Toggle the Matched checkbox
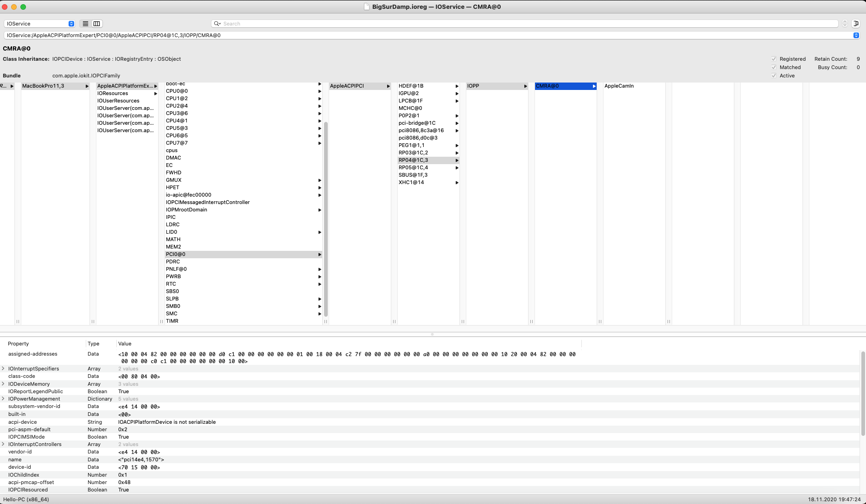The height and width of the screenshot is (504, 866). point(774,67)
